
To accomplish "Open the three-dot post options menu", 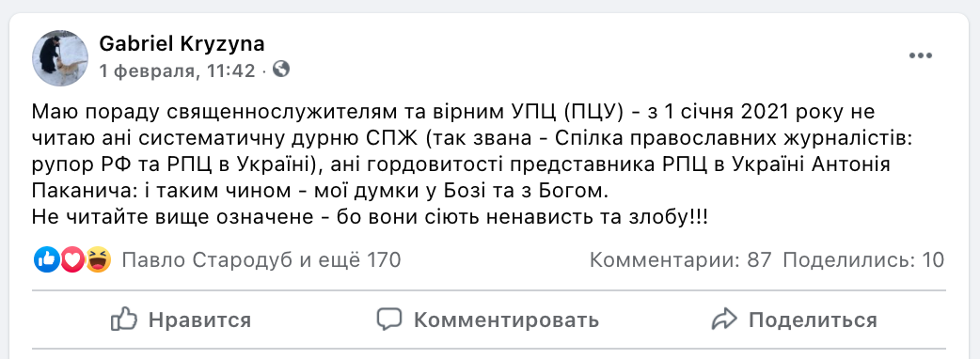I will pos(920,56).
